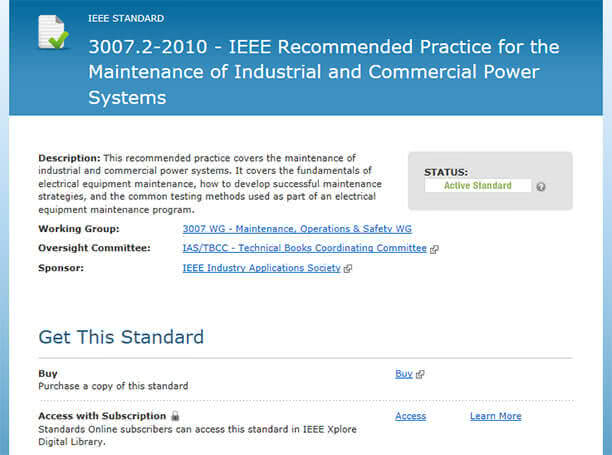This screenshot has height=455, width=612.
Task: Click the Working Group label
Action: point(79,229)
